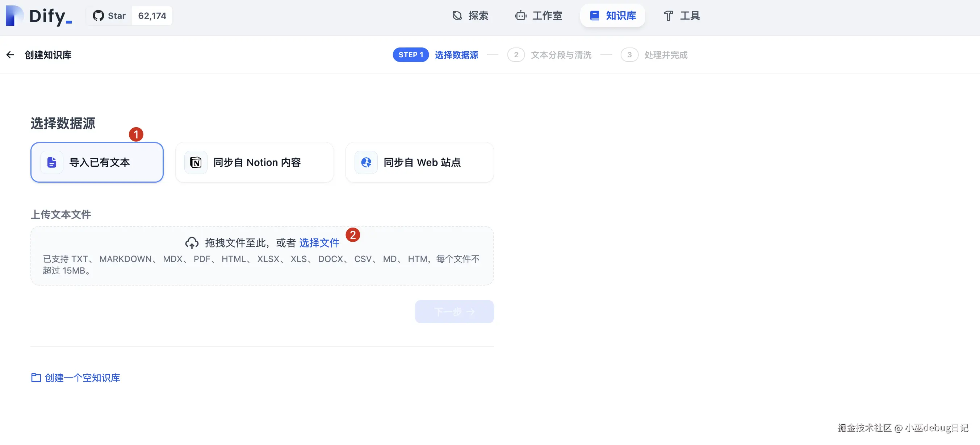Click the cloud upload icon in the dropzone

[x=192, y=242]
